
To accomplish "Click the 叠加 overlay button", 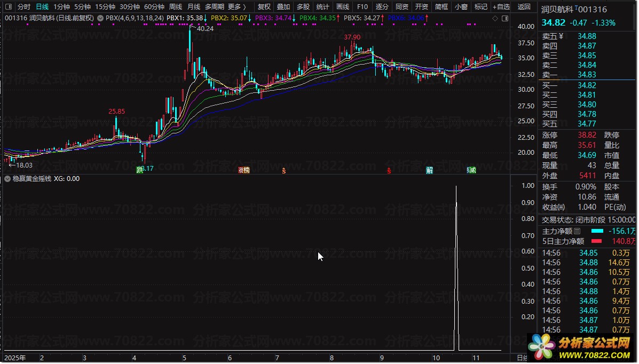I will click(x=283, y=6).
